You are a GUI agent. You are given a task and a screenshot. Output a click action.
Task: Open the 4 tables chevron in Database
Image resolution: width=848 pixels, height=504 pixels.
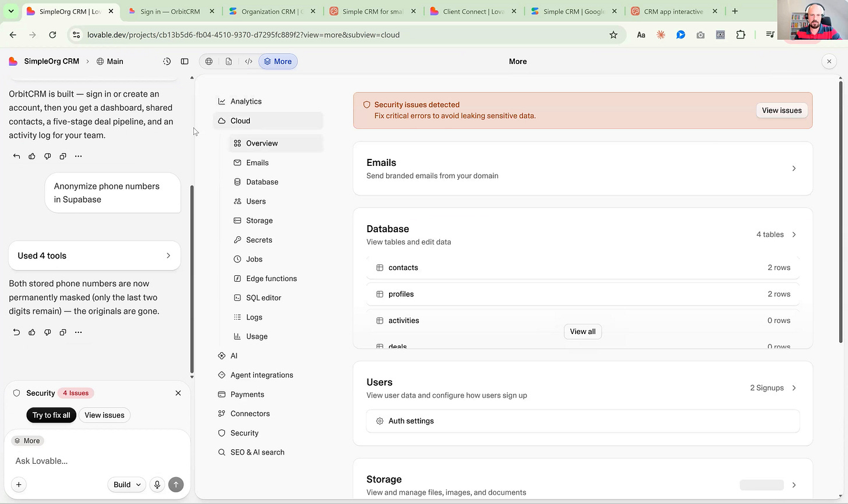(x=794, y=235)
